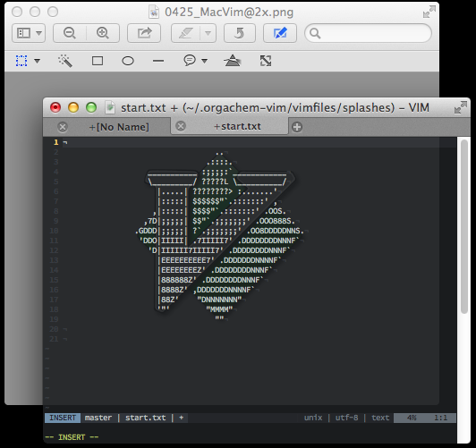Close the +[No Name] tab
Image resolution: width=476 pixels, height=448 pixels.
tap(63, 127)
